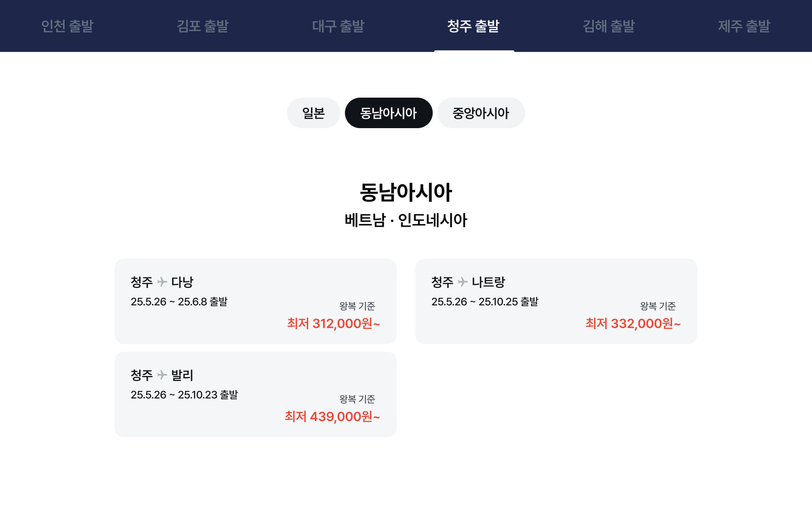The width and height of the screenshot is (812, 529).
Task: Choose the 중앙아시아 region filter
Action: pos(481,113)
